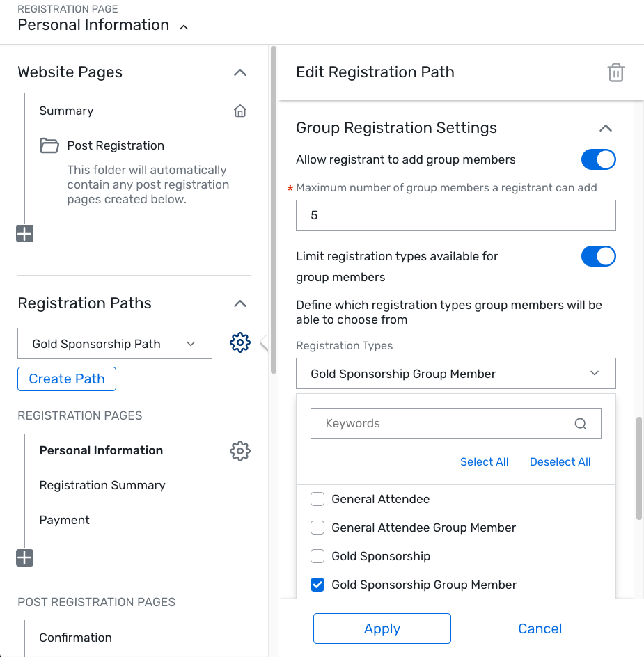Open the Gold Sponsorship Path dropdown
Screen dimensions: 644x657
coord(115,344)
